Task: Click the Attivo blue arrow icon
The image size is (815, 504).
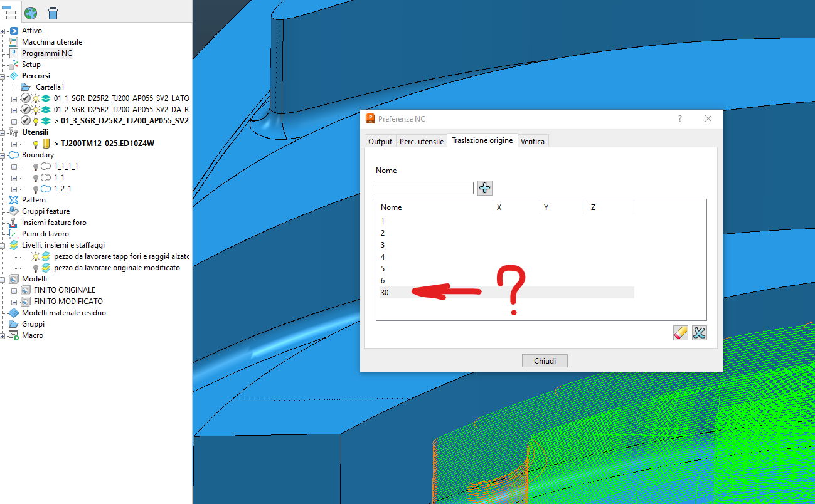Action: pos(14,31)
